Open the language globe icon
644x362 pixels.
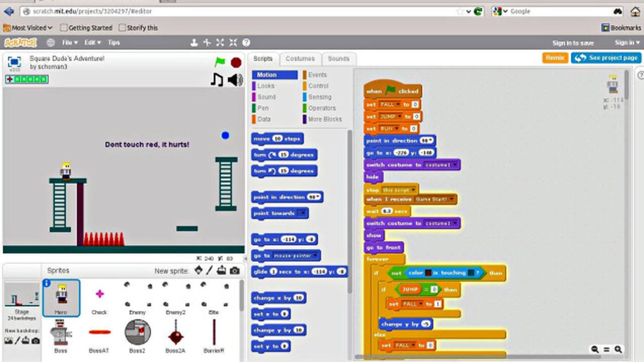click(50, 42)
